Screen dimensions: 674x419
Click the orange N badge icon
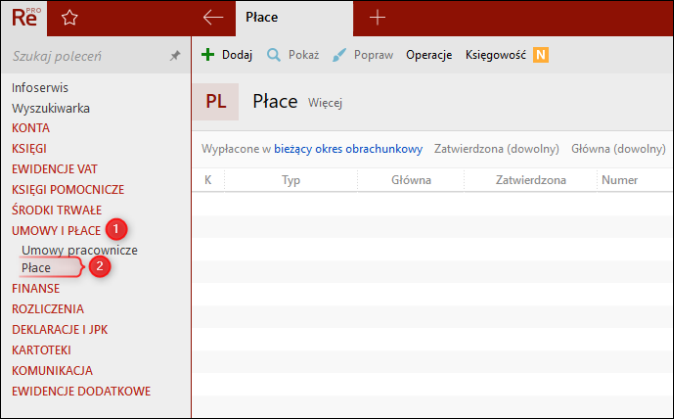[x=541, y=55]
